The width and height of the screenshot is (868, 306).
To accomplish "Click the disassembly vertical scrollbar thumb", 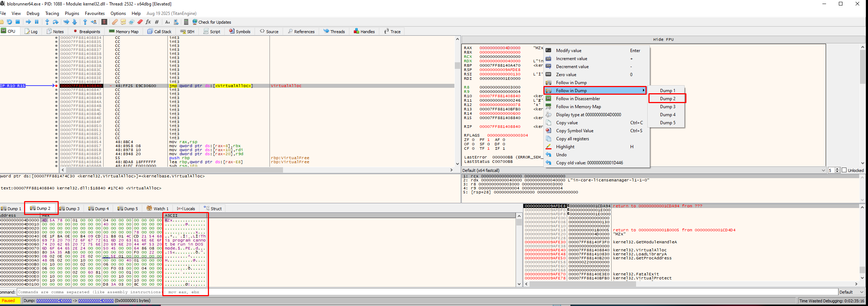I will (x=457, y=66).
